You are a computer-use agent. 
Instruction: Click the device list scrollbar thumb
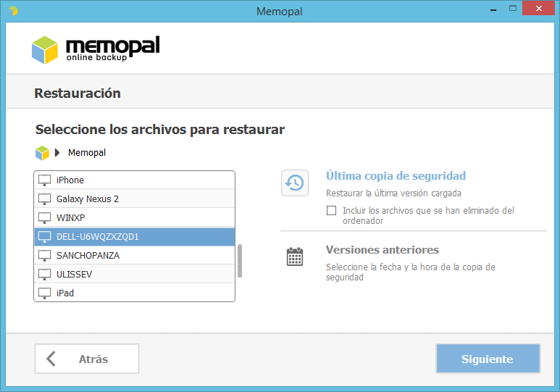pyautogui.click(x=240, y=261)
